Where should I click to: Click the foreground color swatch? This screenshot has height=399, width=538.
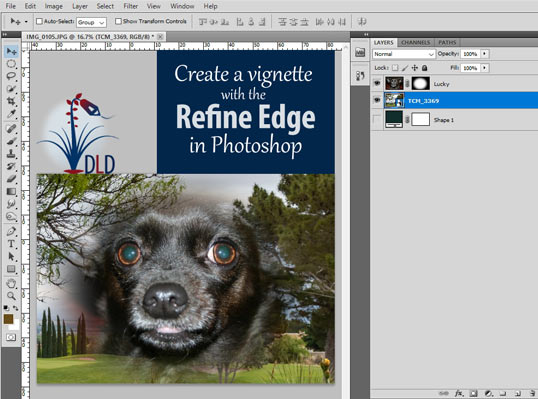(x=8, y=319)
